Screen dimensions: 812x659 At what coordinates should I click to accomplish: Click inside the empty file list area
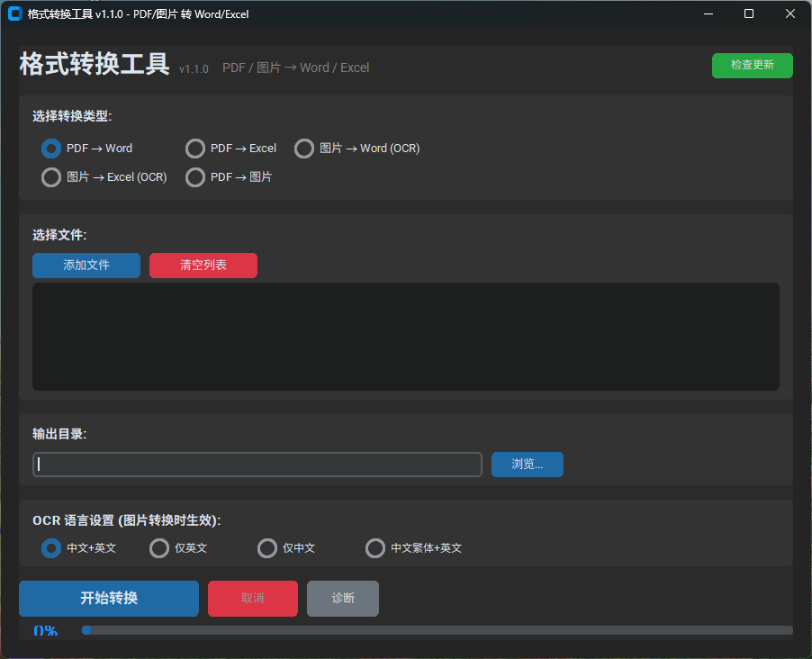[x=405, y=337]
